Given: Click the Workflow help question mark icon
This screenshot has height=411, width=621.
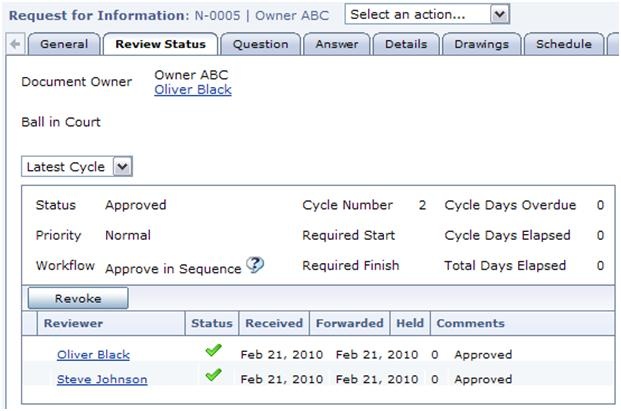Looking at the screenshot, I should (x=255, y=265).
